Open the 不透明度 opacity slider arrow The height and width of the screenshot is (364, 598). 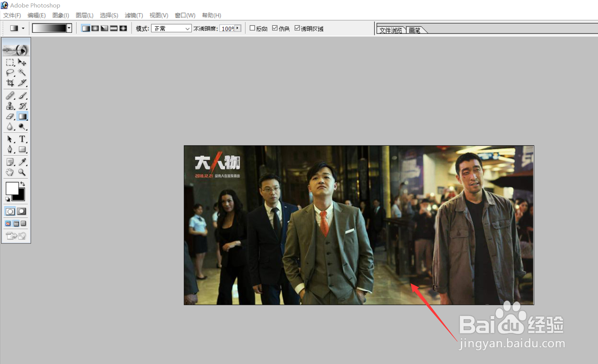pos(238,28)
